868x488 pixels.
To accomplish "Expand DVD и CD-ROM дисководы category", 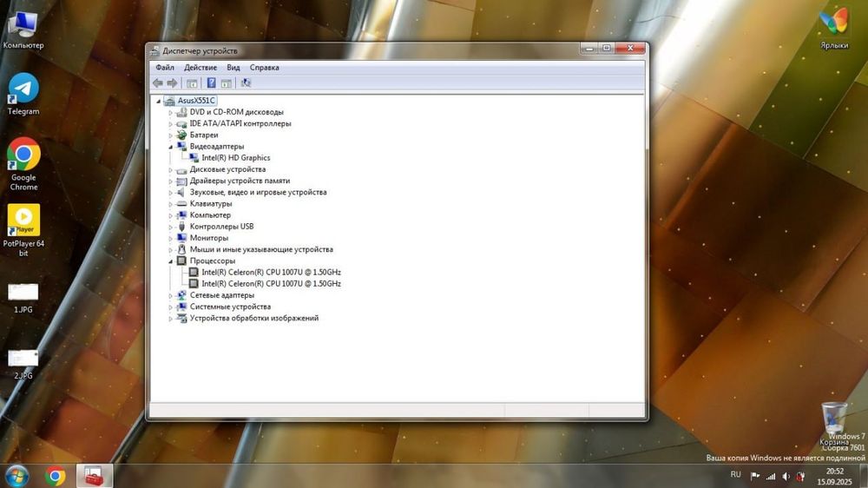I will (170, 112).
